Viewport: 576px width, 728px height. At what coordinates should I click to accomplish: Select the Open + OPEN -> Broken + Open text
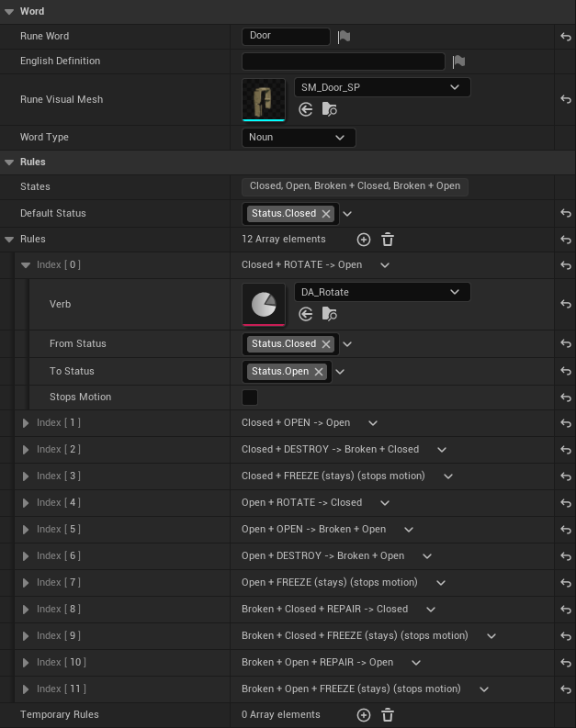point(313,530)
